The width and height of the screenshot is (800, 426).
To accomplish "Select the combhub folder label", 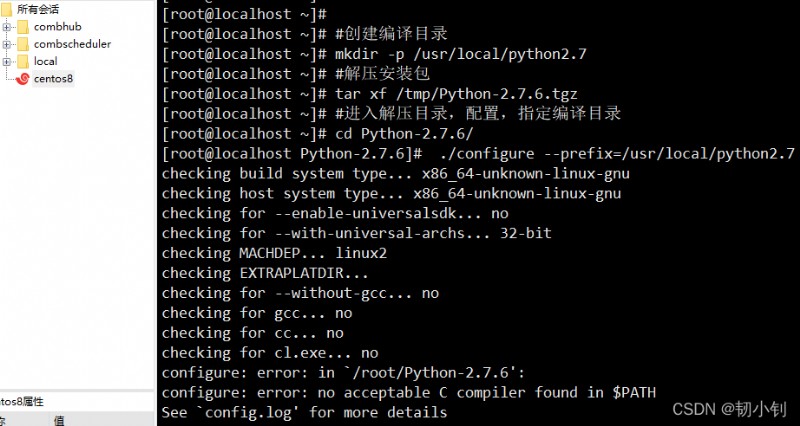I will (x=58, y=27).
